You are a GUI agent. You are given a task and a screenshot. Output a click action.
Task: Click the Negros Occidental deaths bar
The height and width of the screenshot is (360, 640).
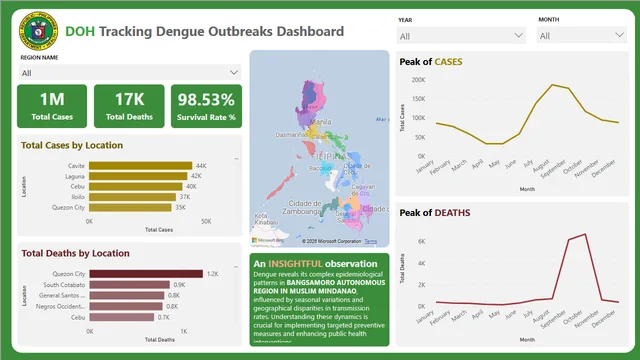pyautogui.click(x=126, y=306)
